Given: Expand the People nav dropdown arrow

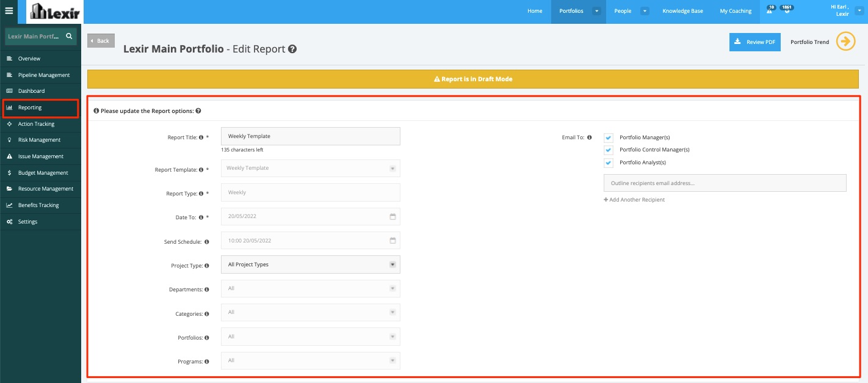Looking at the screenshot, I should (644, 11).
